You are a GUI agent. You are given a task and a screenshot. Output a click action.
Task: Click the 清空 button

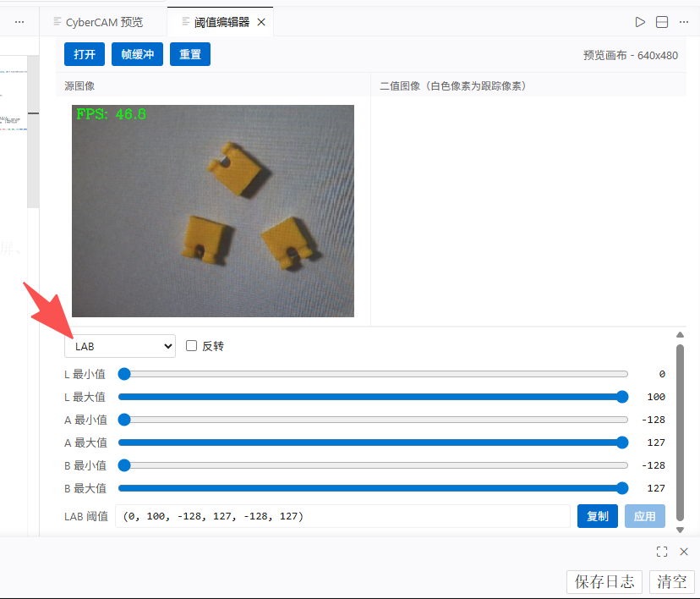(x=671, y=581)
